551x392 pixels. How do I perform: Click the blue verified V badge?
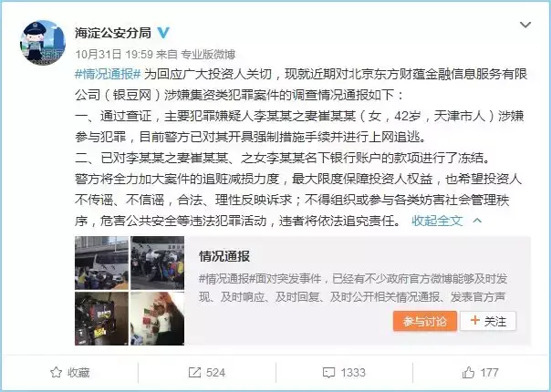click(x=163, y=33)
